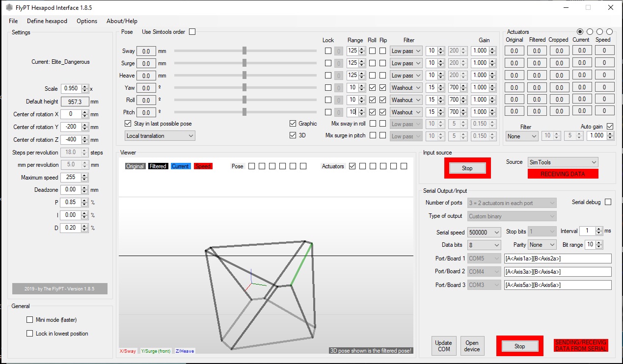
Task: Toggle the Auto gain checkbox
Action: coord(610,127)
